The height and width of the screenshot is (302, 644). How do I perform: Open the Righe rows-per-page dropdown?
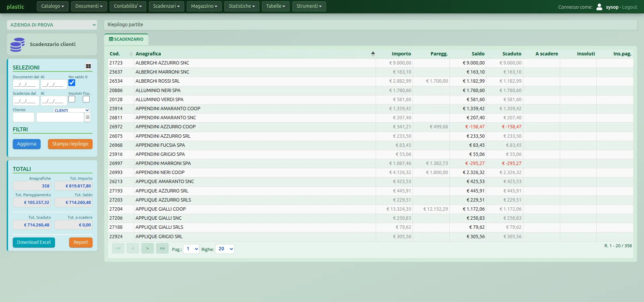(x=225, y=249)
